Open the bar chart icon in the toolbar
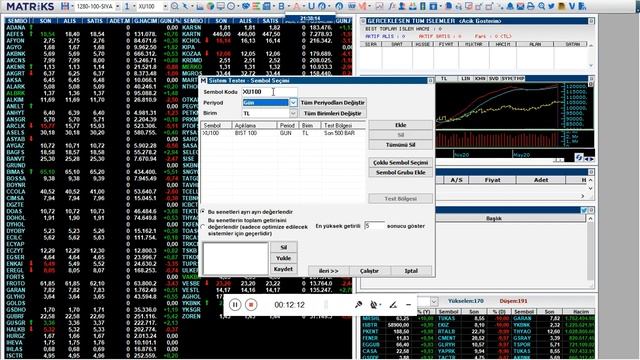 tap(200, 7)
